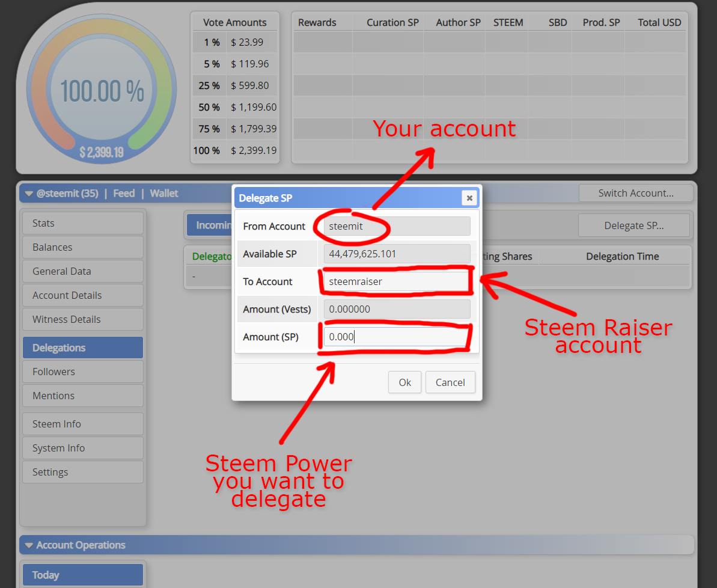This screenshot has height=588, width=717.
Task: Open the Feed link
Action: 124,193
